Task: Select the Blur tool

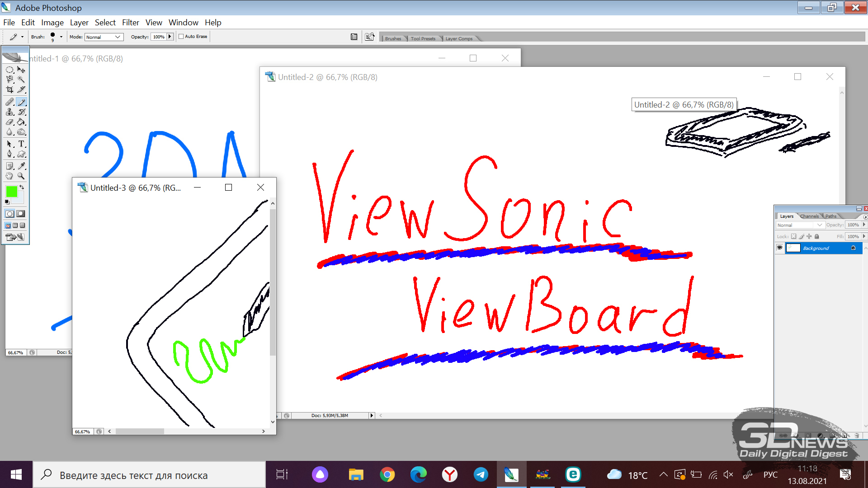Action: (x=9, y=132)
